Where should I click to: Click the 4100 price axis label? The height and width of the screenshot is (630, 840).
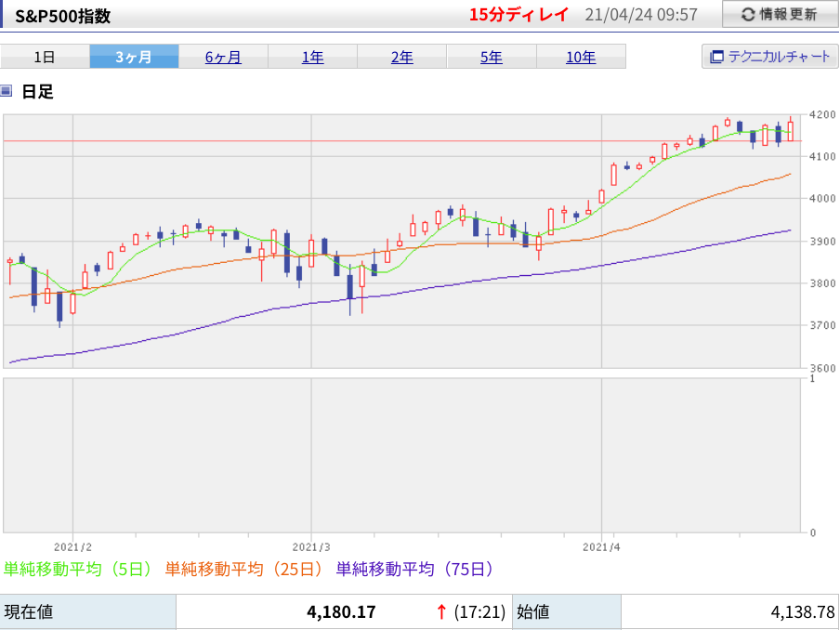click(822, 156)
